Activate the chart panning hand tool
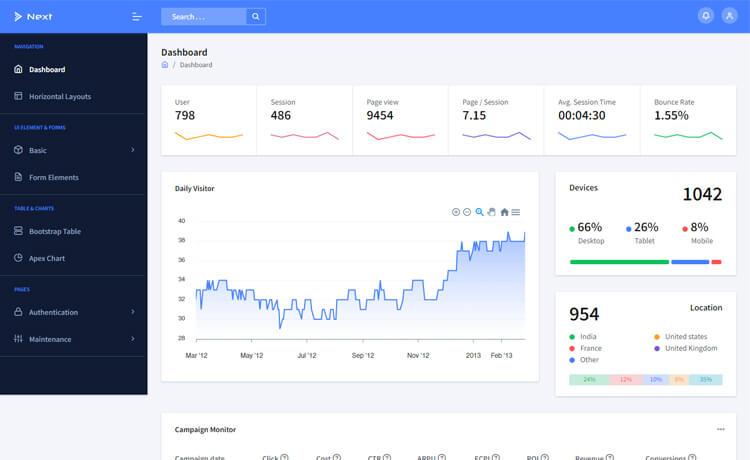 pyautogui.click(x=491, y=212)
